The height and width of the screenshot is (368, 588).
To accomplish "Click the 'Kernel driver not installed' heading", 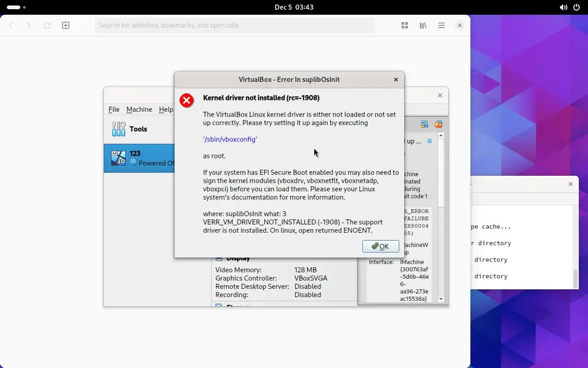I will click(261, 98).
